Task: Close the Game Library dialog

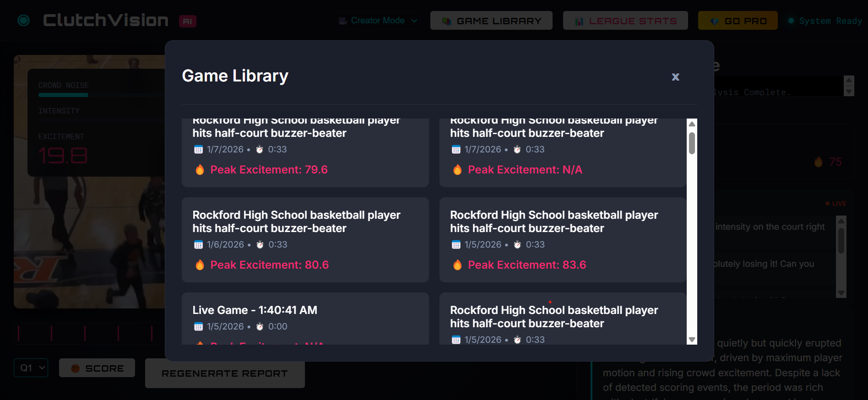Action: [x=675, y=77]
